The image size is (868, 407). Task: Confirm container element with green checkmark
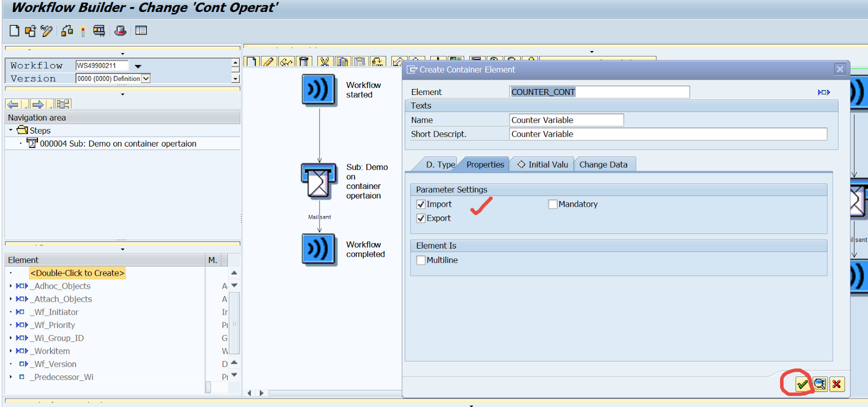[802, 384]
